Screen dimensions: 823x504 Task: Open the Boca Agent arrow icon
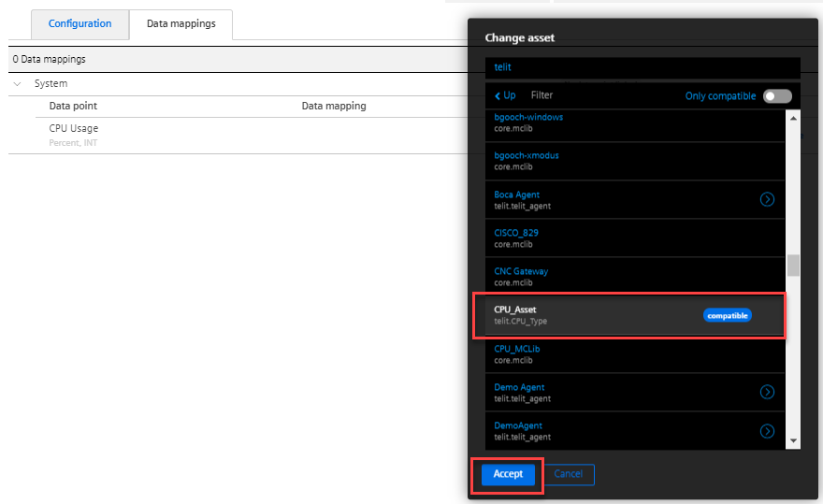(767, 199)
